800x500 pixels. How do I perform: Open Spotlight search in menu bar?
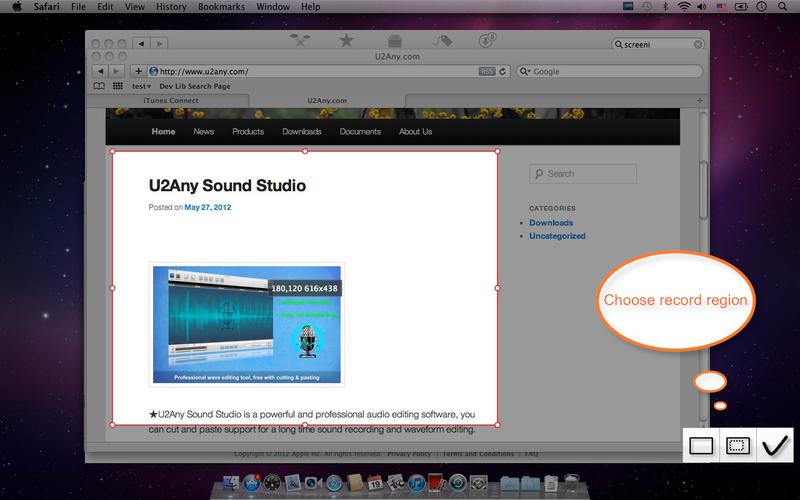[x=782, y=7]
